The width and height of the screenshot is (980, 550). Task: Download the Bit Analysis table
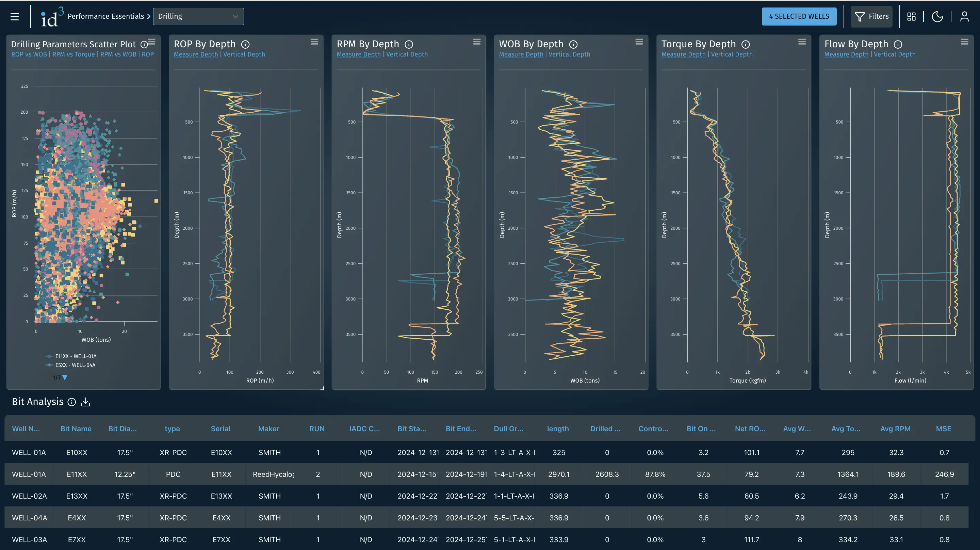(86, 402)
